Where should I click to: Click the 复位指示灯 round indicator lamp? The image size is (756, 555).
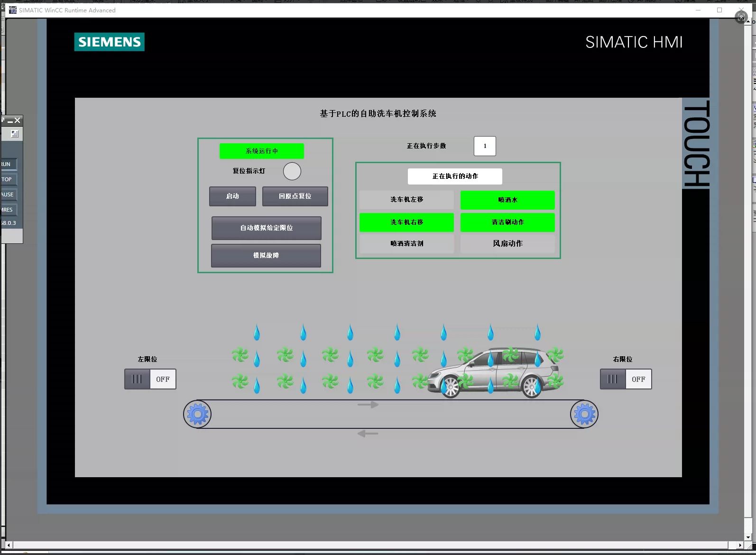click(292, 171)
